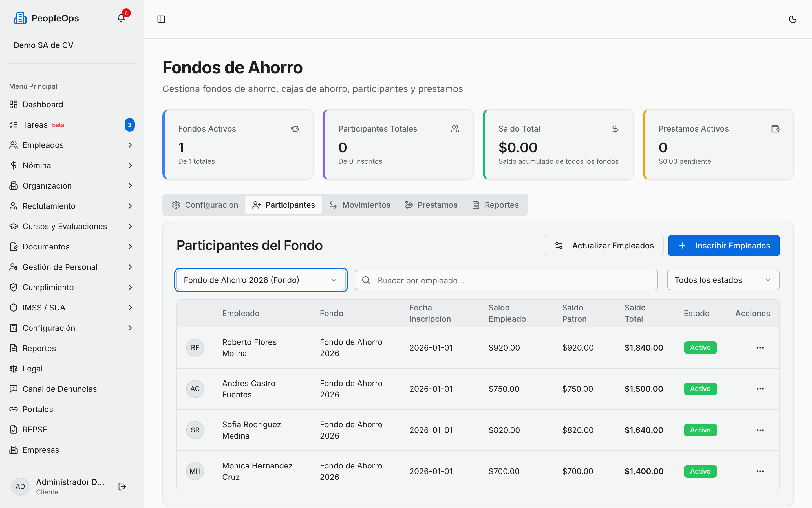Viewport: 812px width, 508px height.
Task: Click the MH avatar
Action: click(x=195, y=471)
